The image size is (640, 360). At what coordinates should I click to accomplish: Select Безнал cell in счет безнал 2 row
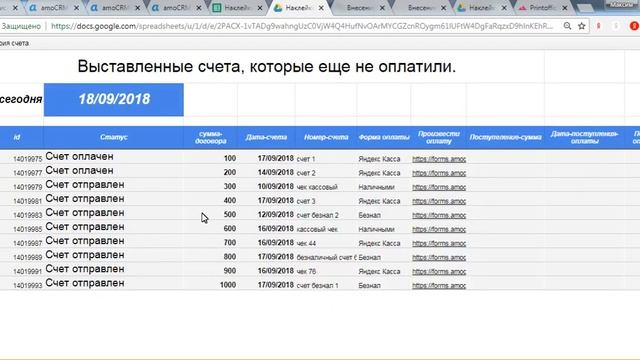369,215
